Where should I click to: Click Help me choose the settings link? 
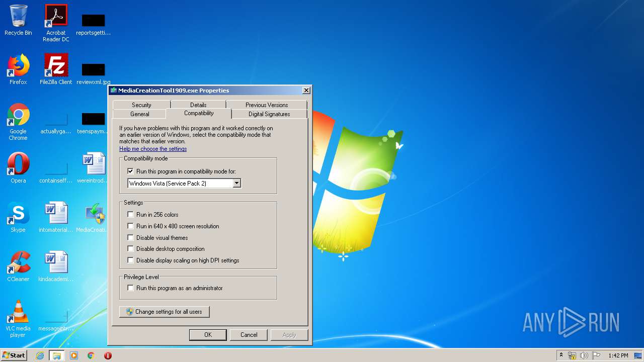pyautogui.click(x=153, y=149)
